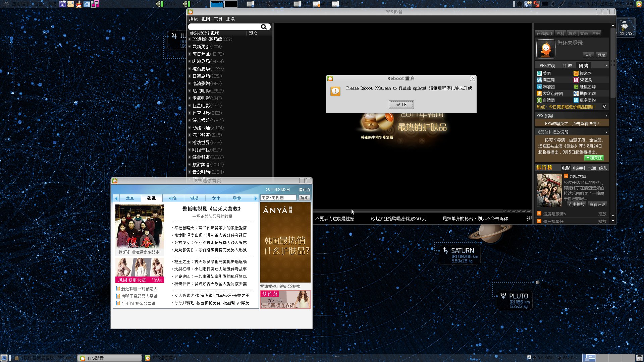Click the 电影/电视剧 search field
Screen dimensions: 644x362
point(278,198)
